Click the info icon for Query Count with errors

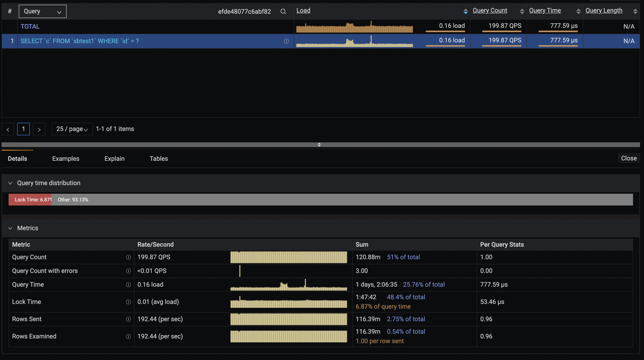click(128, 271)
